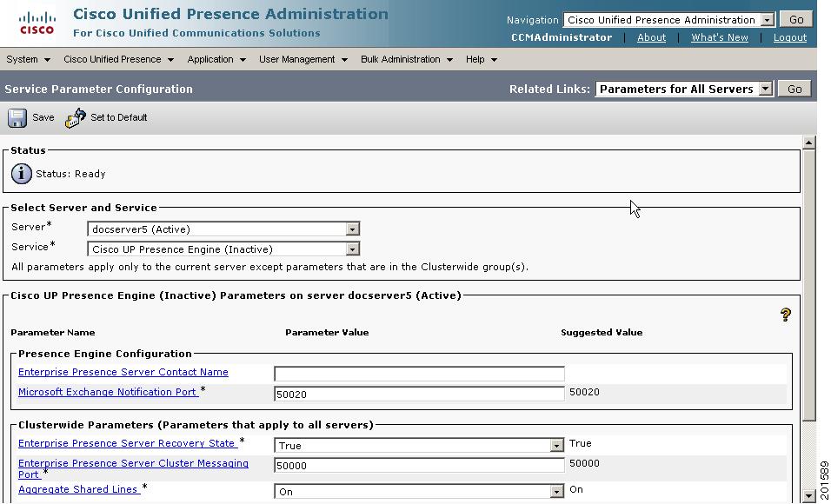Click suggested value 50000

(584, 463)
